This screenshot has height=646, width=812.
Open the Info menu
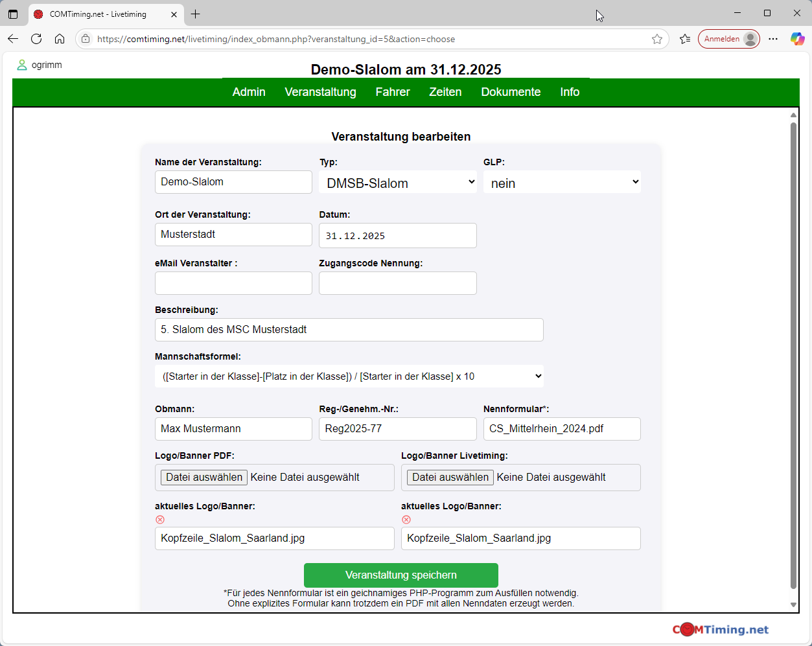click(x=570, y=92)
